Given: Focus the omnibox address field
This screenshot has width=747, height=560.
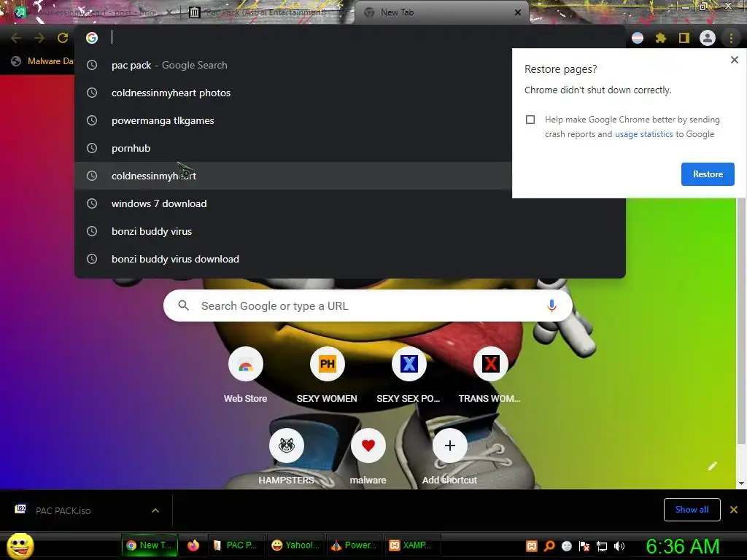Looking at the screenshot, I should pyautogui.click(x=350, y=38).
